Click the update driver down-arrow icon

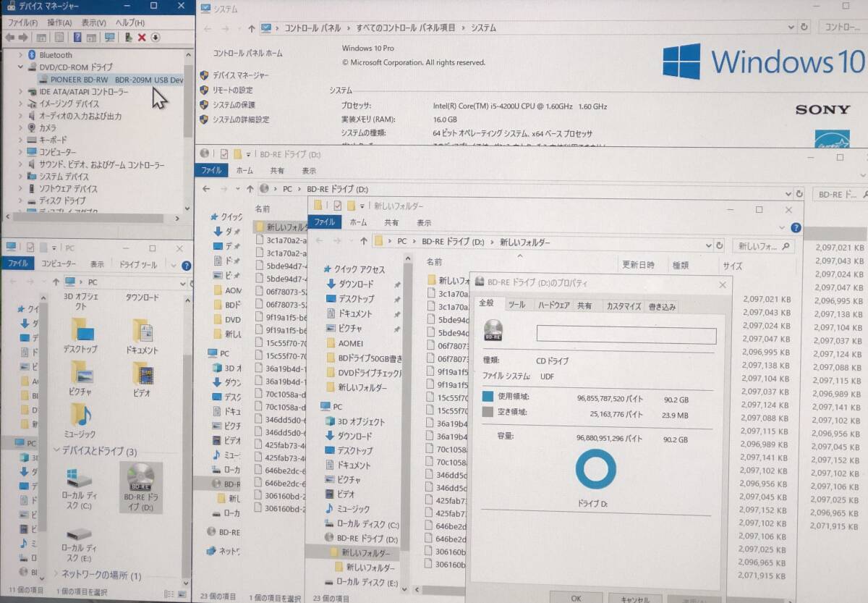coord(155,37)
